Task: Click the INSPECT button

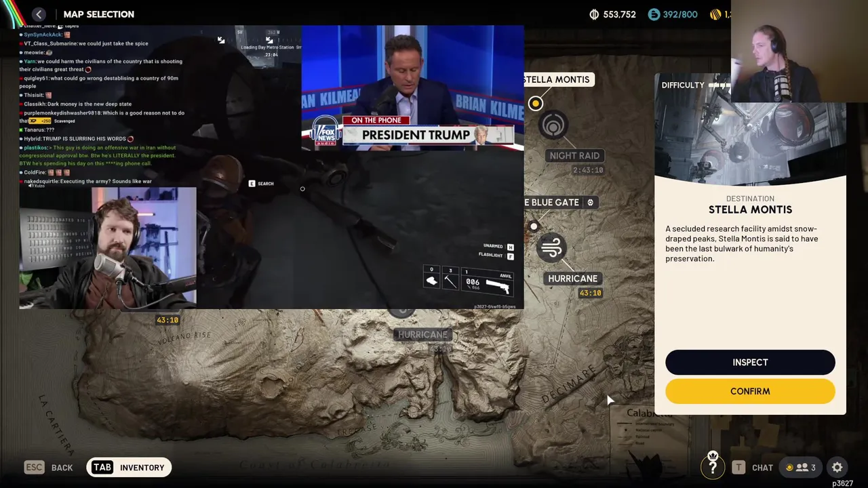Action: click(x=750, y=363)
